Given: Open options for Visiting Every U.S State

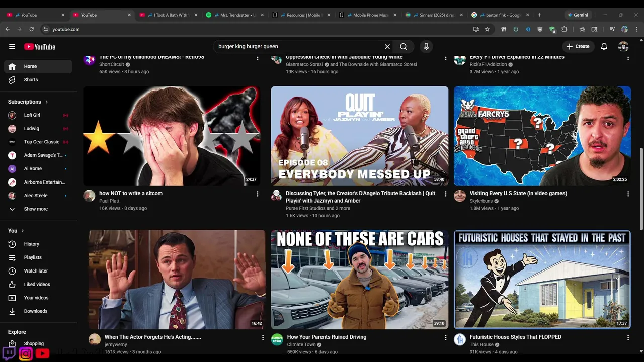Looking at the screenshot, I should click(628, 194).
